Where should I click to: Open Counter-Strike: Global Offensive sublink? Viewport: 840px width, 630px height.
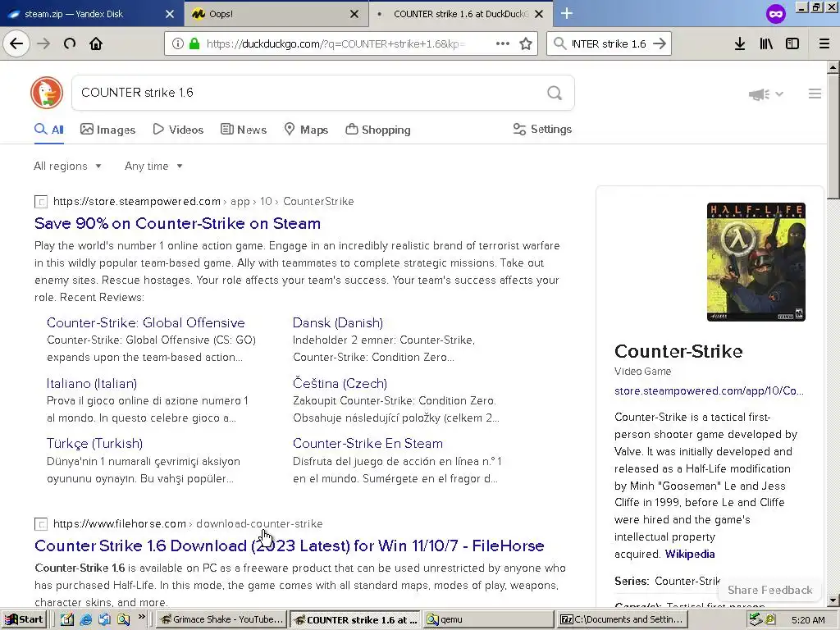tap(146, 322)
